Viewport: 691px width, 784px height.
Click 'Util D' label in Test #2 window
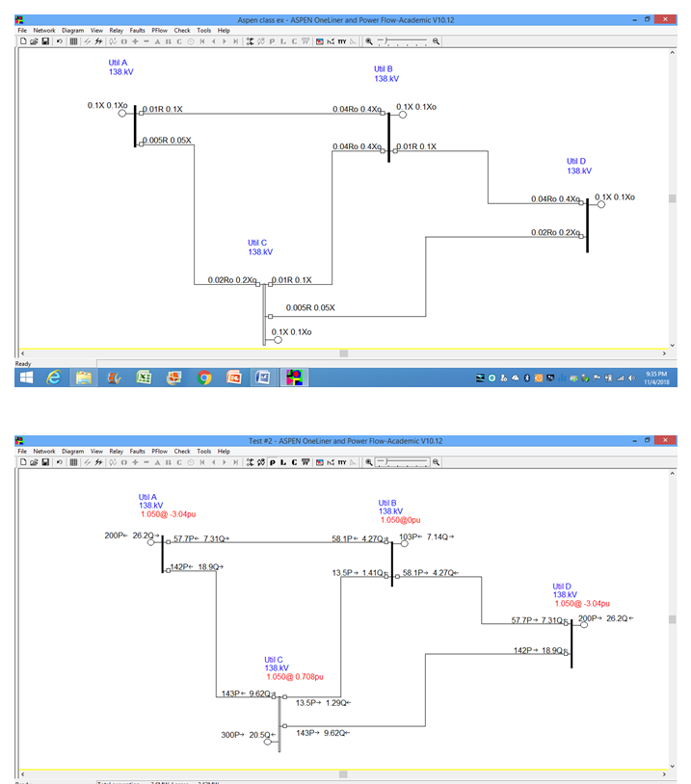coord(562,586)
